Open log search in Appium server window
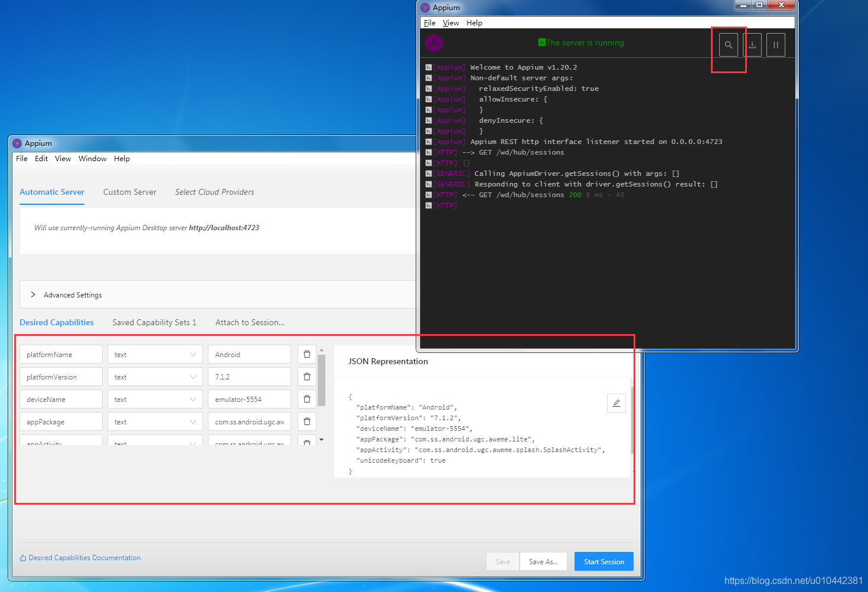This screenshot has width=868, height=592. pyautogui.click(x=729, y=45)
